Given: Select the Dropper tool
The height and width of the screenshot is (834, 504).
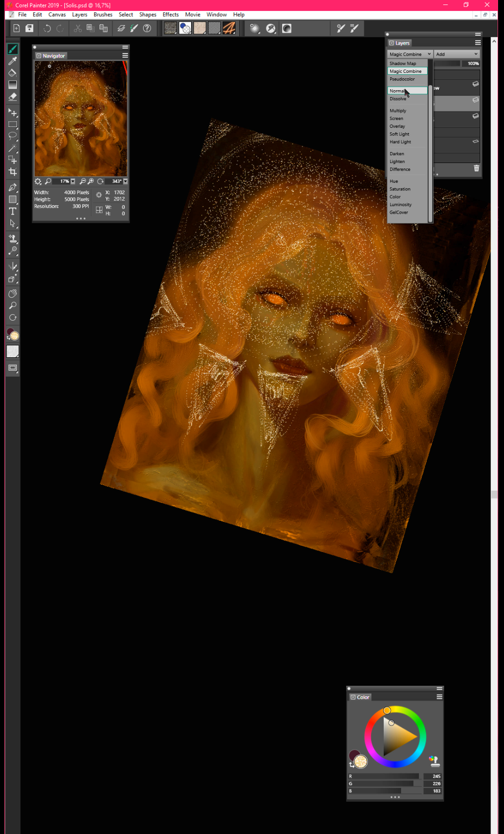Looking at the screenshot, I should tap(13, 61).
